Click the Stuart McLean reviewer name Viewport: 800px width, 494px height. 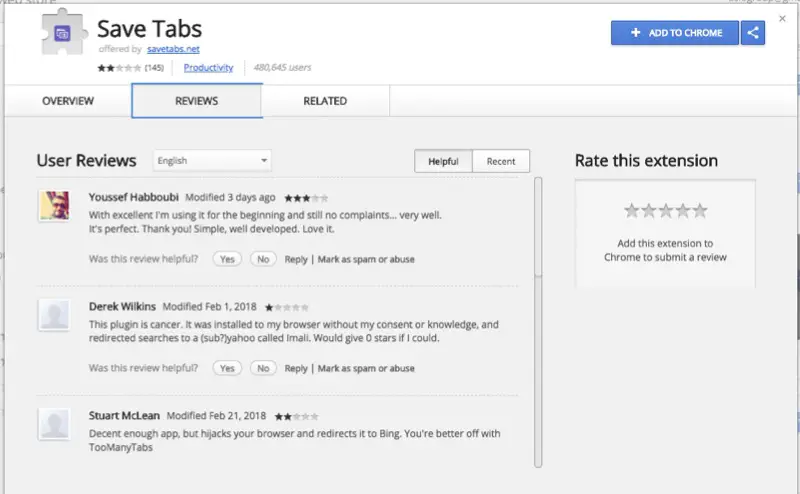[x=124, y=415]
